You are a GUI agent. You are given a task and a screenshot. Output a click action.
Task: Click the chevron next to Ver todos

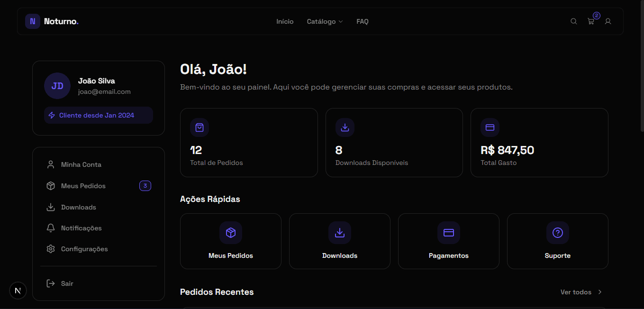point(600,292)
